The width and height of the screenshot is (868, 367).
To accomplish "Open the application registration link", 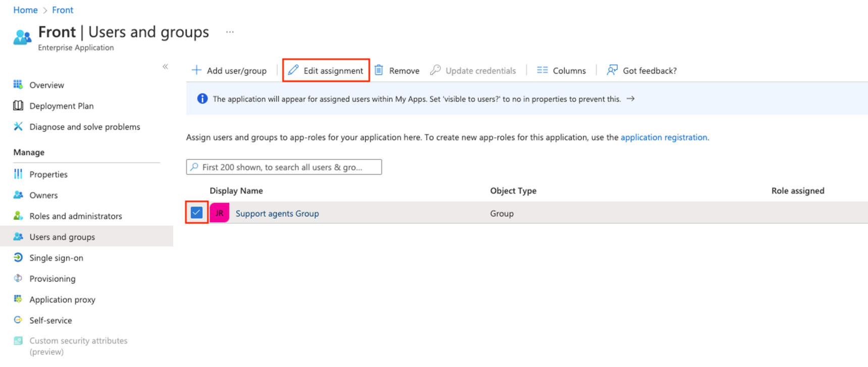I will tap(664, 137).
